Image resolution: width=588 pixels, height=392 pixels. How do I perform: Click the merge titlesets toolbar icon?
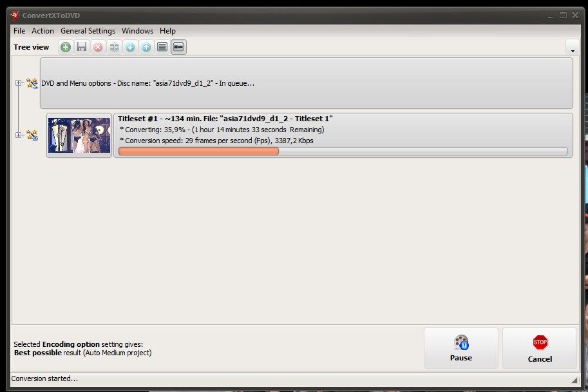[114, 47]
